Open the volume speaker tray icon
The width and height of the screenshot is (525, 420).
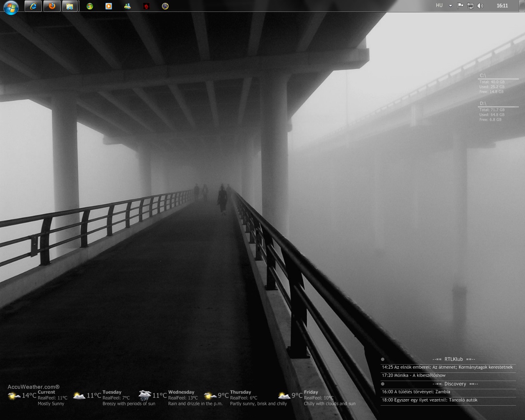point(480,6)
